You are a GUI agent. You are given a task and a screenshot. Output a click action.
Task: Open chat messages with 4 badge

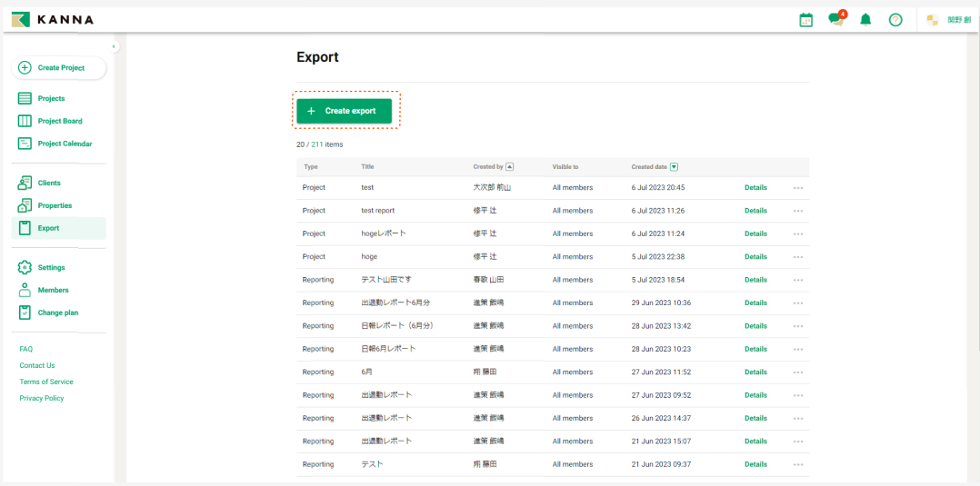[x=835, y=20]
